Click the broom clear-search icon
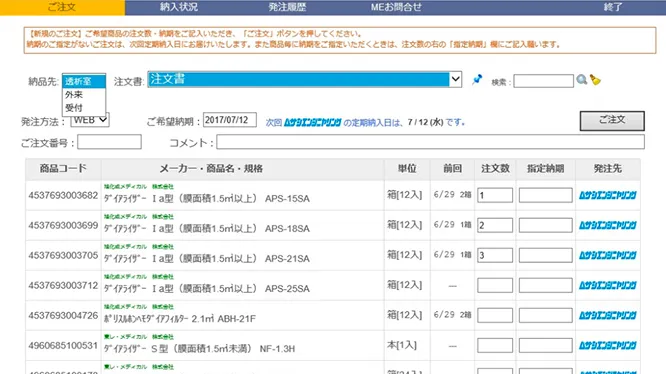 [595, 79]
